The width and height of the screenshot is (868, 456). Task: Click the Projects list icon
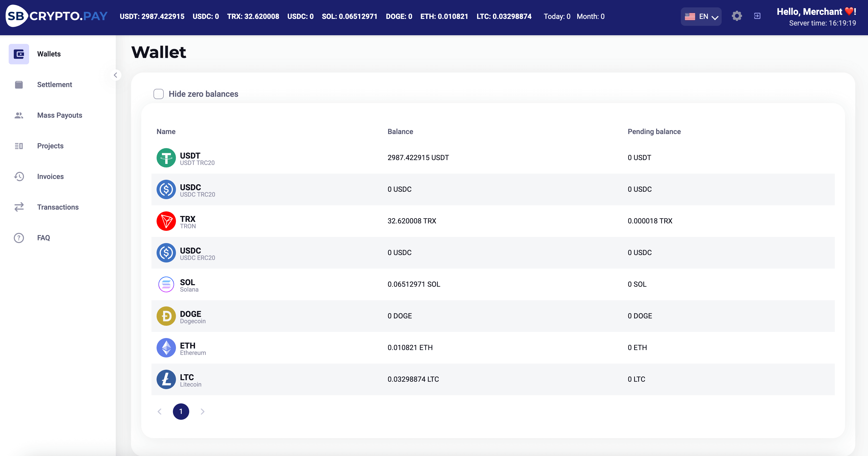(x=19, y=146)
